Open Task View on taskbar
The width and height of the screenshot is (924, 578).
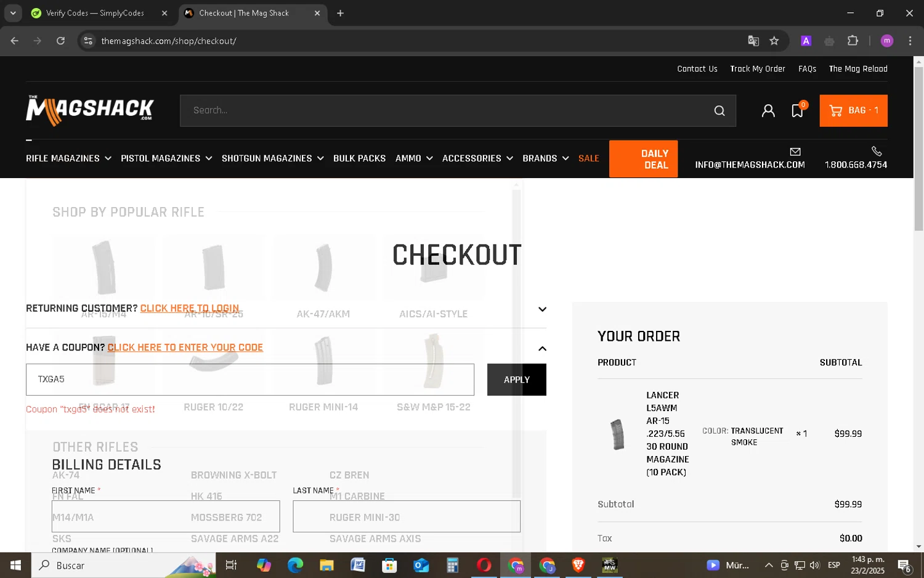[x=231, y=565]
